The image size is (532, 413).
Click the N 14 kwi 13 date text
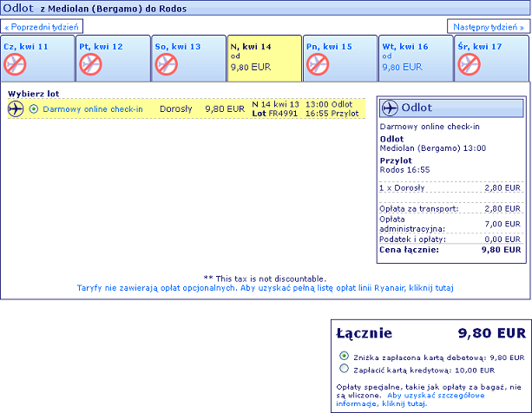[275, 104]
